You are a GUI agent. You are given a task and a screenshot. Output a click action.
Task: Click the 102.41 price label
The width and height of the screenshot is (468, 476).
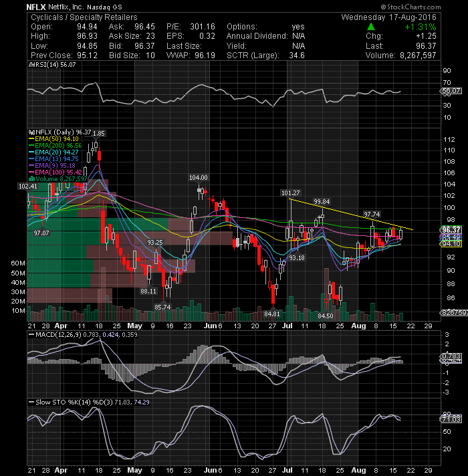pos(28,187)
